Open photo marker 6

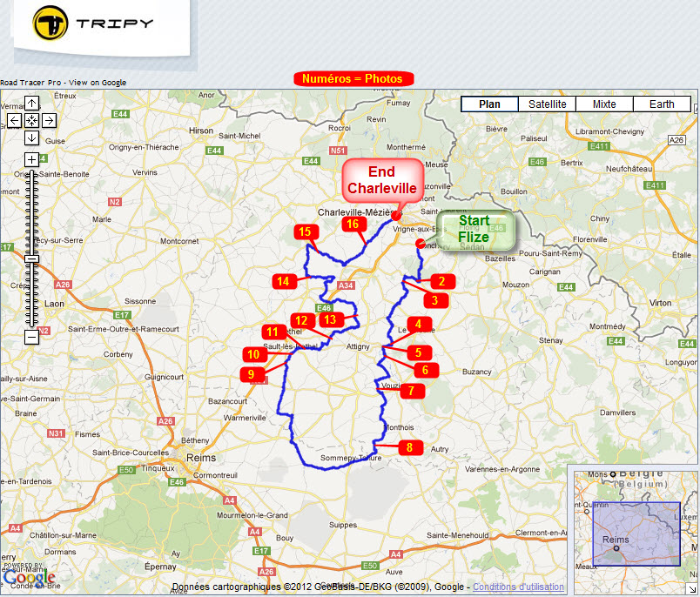click(x=426, y=370)
